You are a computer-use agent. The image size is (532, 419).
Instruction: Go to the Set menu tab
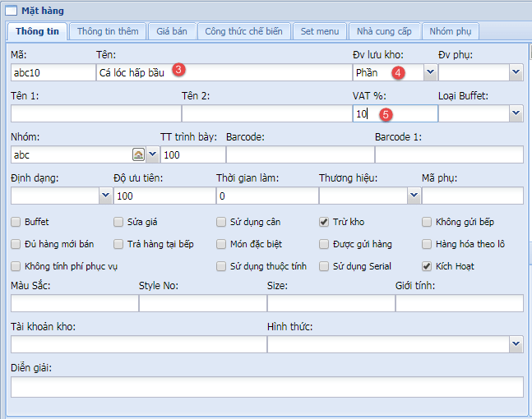(x=319, y=31)
